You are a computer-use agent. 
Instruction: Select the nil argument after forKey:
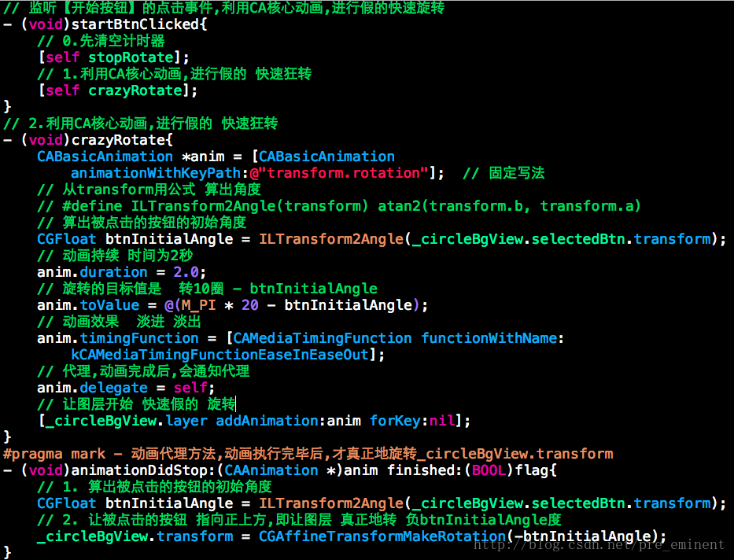pyautogui.click(x=442, y=421)
